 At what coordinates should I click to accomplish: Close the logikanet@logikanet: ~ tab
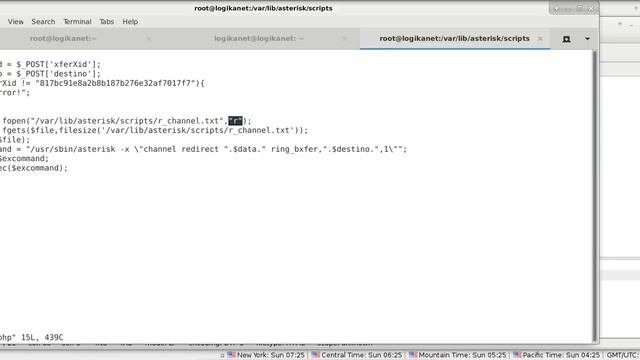[x=344, y=39]
